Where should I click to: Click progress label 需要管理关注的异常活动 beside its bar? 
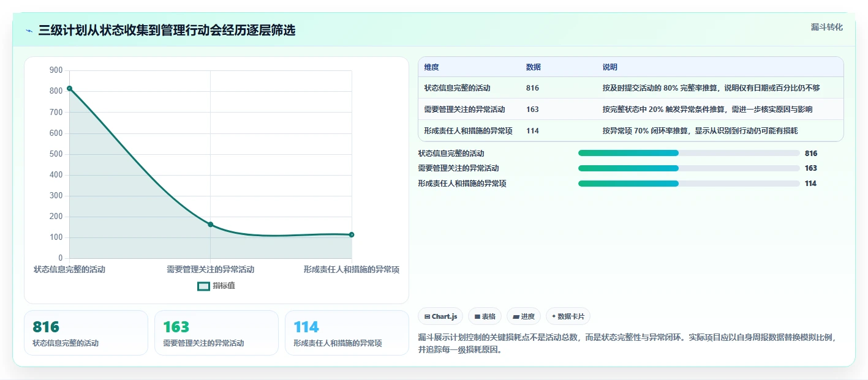[459, 168]
